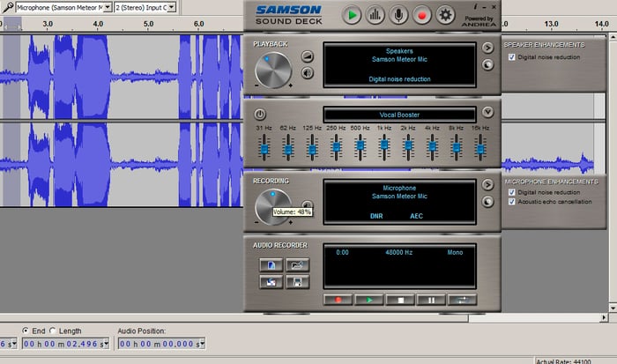Click the floppy disk save icon in Audio Recorder
Viewport: 617px width, 364px height.
click(298, 282)
